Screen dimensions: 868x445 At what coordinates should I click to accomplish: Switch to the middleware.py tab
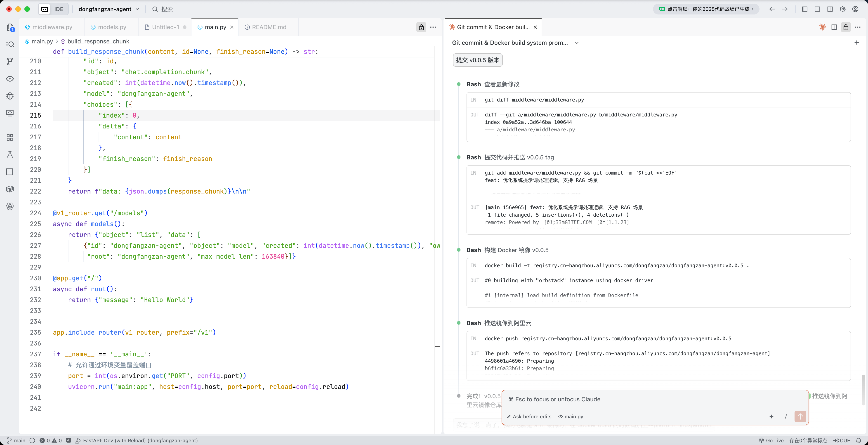[52, 27]
